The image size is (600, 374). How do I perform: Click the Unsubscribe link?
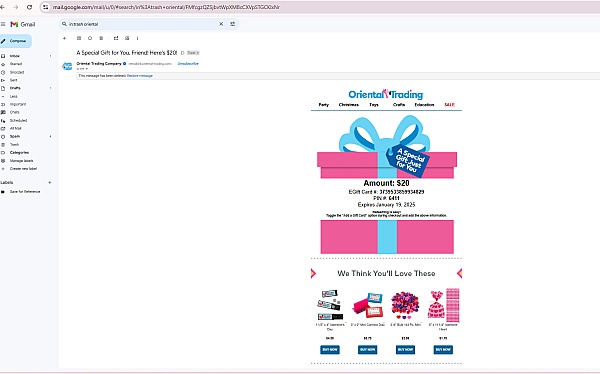[x=188, y=64]
